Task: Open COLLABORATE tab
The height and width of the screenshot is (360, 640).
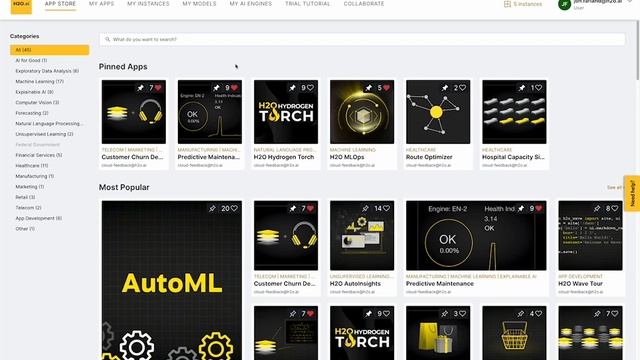Action: click(x=364, y=4)
